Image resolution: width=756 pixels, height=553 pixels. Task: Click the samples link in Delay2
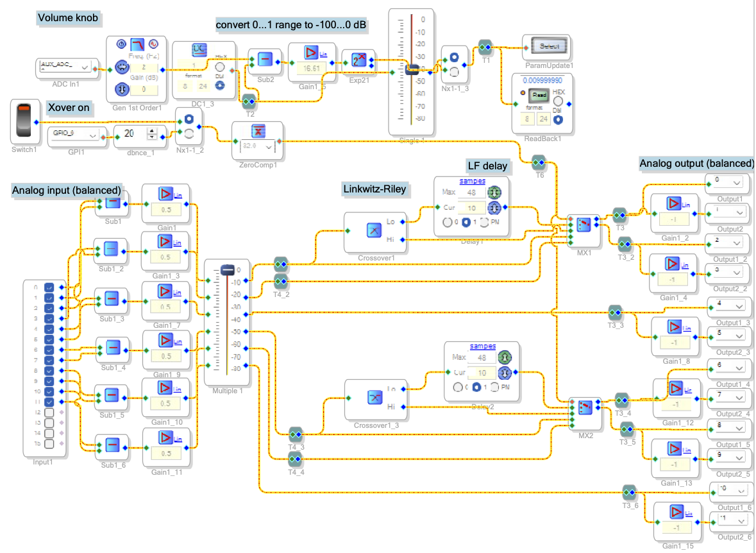483,346
